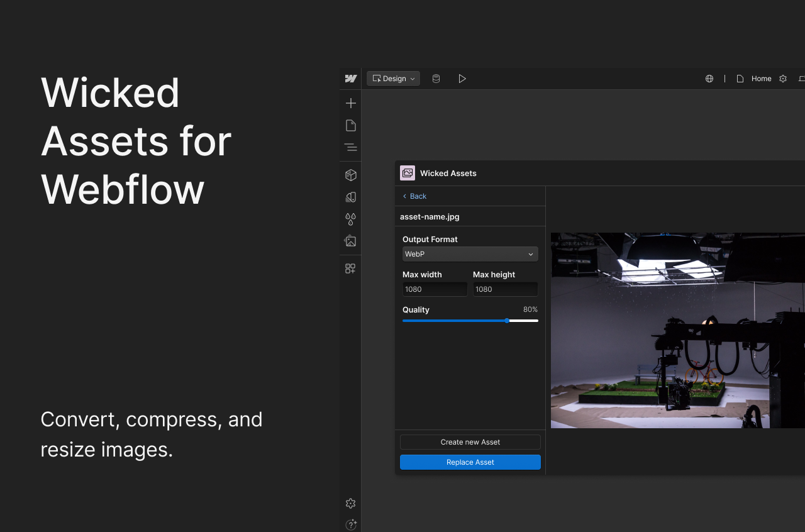
Task: Click the Home breadcrumb
Action: [x=761, y=78]
